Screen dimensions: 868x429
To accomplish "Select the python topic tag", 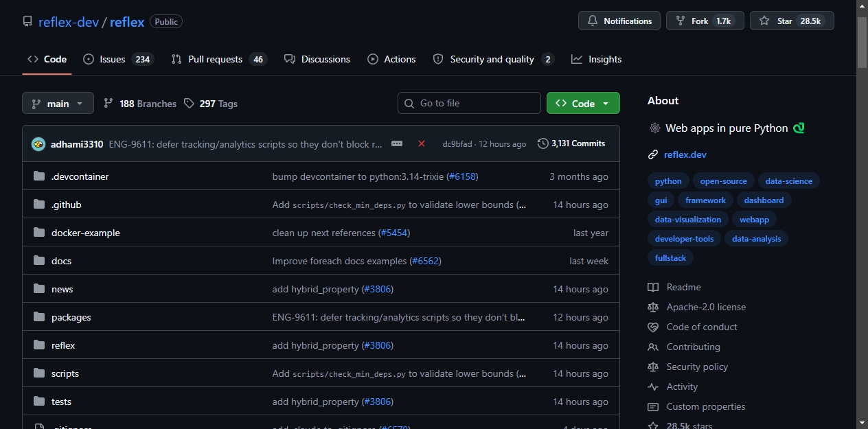I will tap(668, 181).
